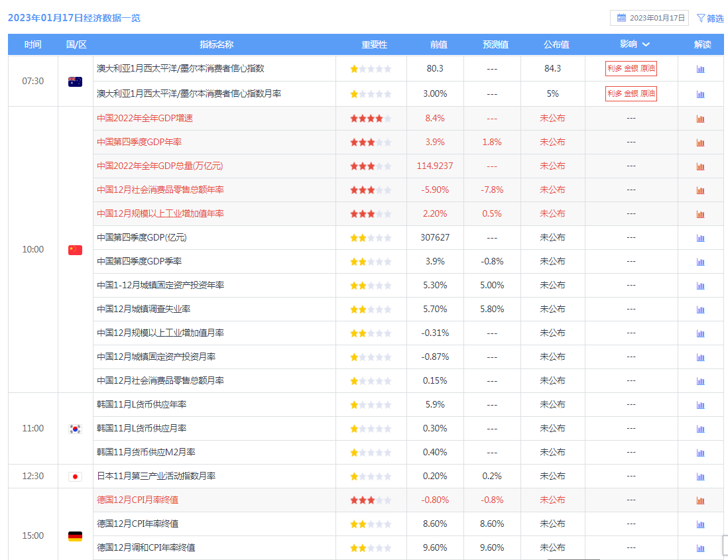Show chart for 中国12月规模以上工业增加值年率
Screen dimensions: 728x560
pyautogui.click(x=700, y=214)
